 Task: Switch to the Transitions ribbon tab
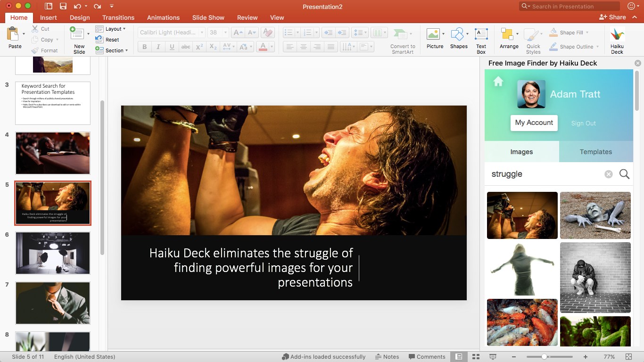[118, 17]
